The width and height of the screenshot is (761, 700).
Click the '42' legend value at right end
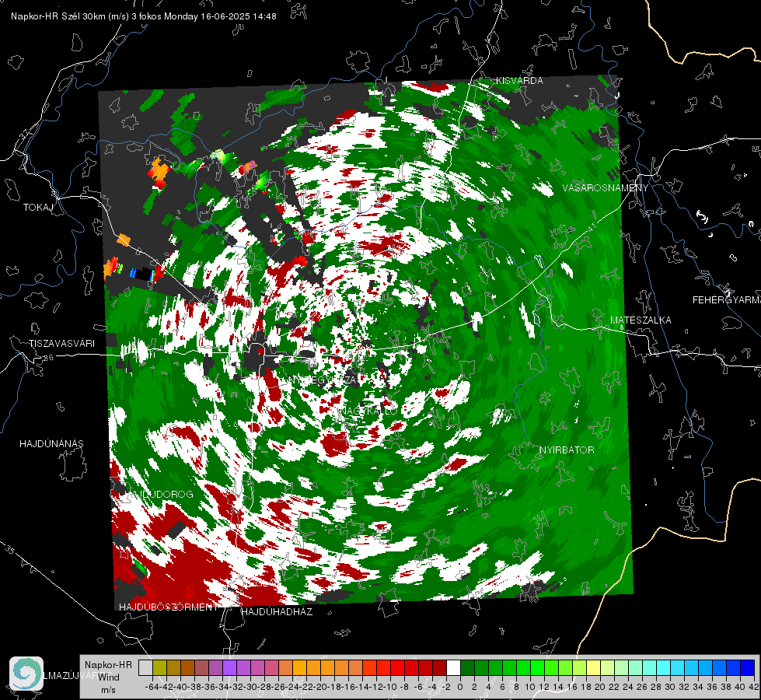pos(753,687)
